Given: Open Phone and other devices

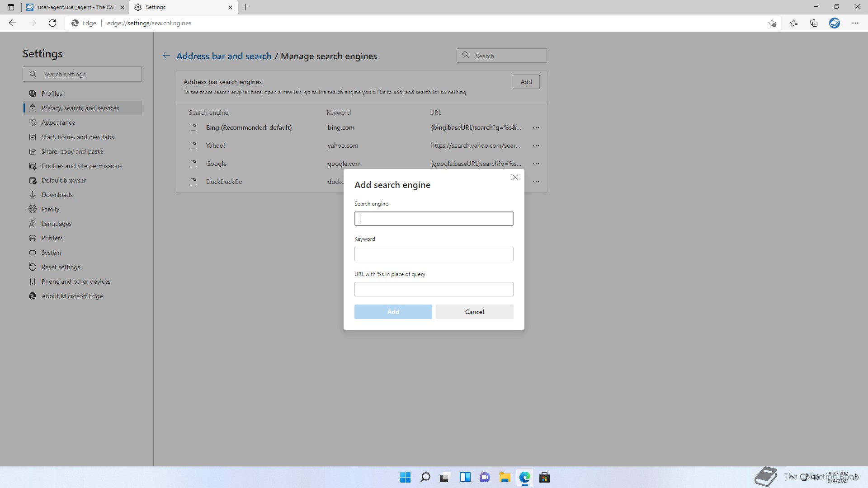Looking at the screenshot, I should point(82,282).
